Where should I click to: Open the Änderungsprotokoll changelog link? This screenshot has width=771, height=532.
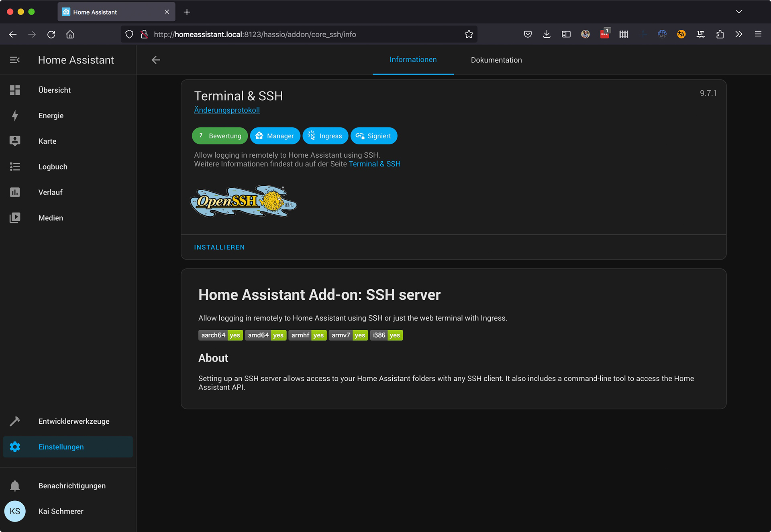tap(227, 110)
